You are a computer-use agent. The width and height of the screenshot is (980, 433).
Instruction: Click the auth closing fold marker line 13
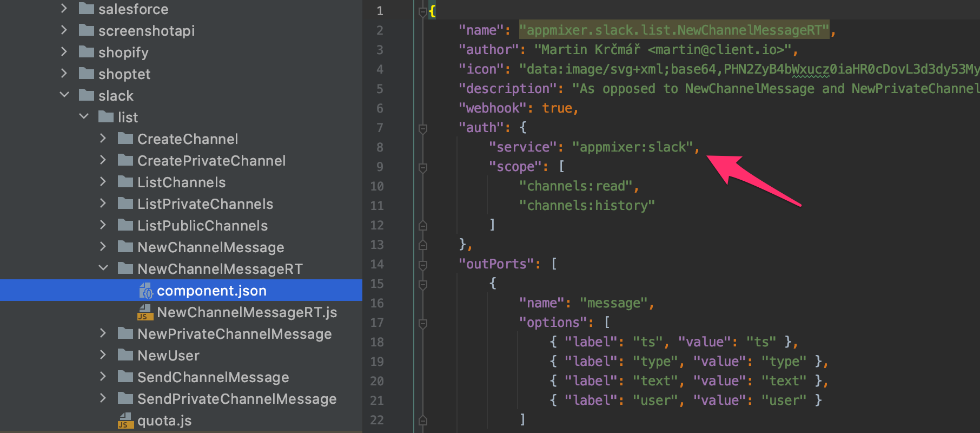tap(423, 245)
